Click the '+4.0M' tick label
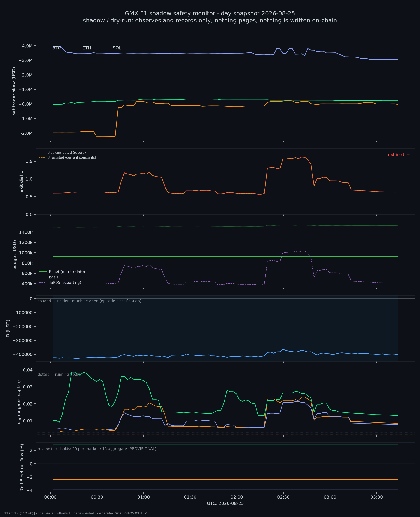 coord(25,46)
